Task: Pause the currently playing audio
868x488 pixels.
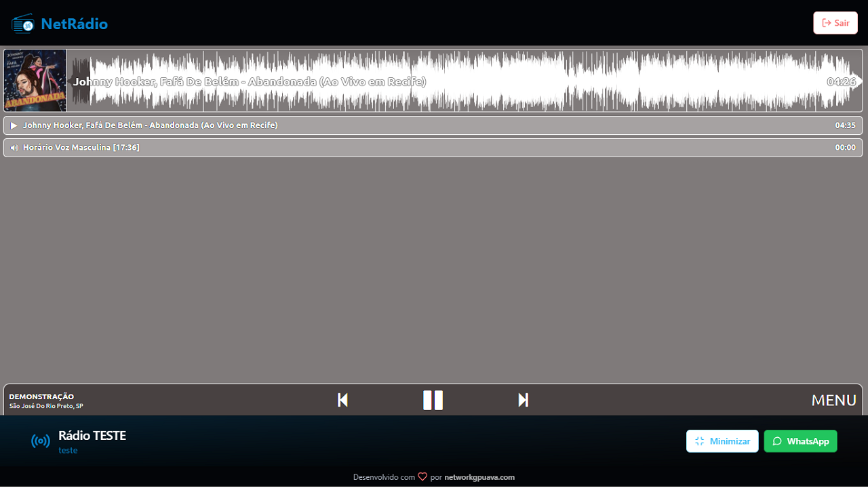Action: (433, 400)
